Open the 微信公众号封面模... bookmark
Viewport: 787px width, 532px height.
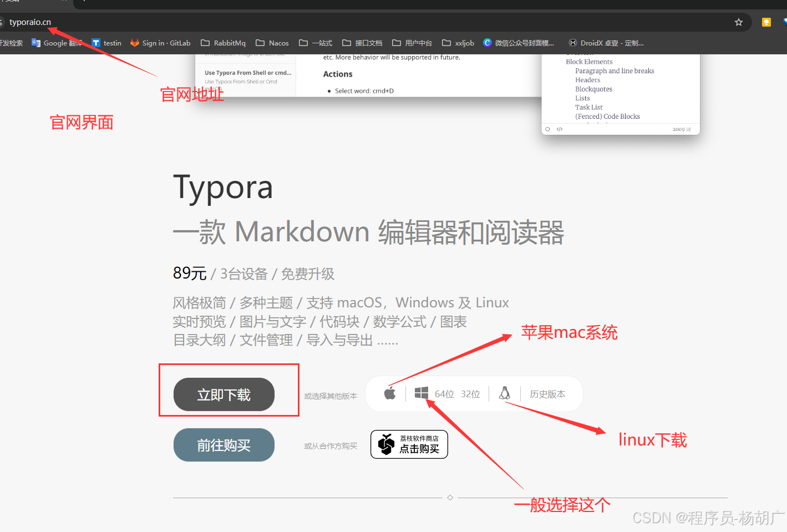coord(519,43)
